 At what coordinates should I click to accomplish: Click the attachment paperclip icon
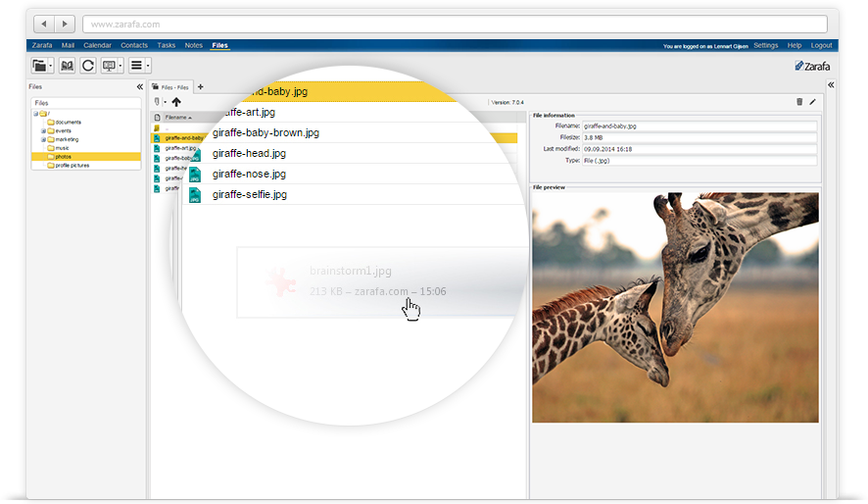tap(157, 102)
